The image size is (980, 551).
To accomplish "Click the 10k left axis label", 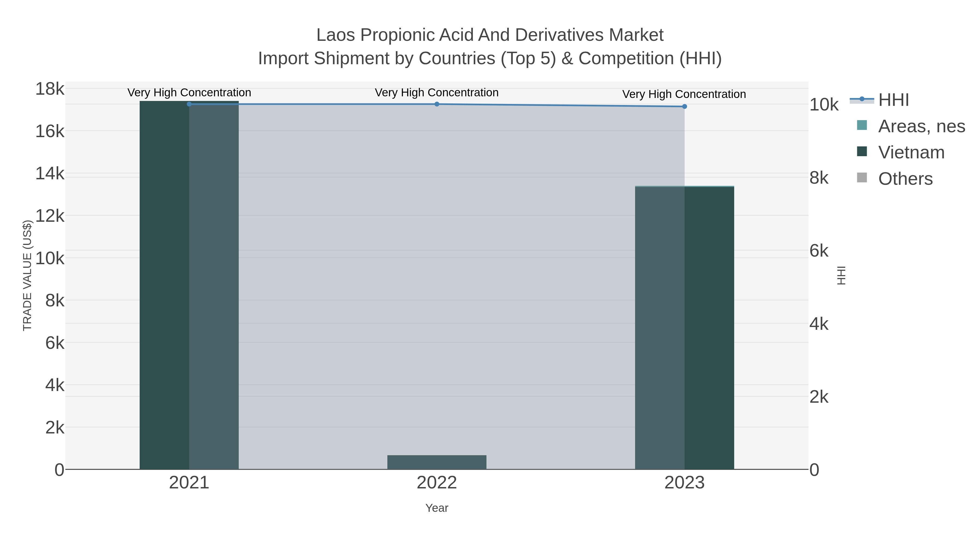I will (x=50, y=258).
